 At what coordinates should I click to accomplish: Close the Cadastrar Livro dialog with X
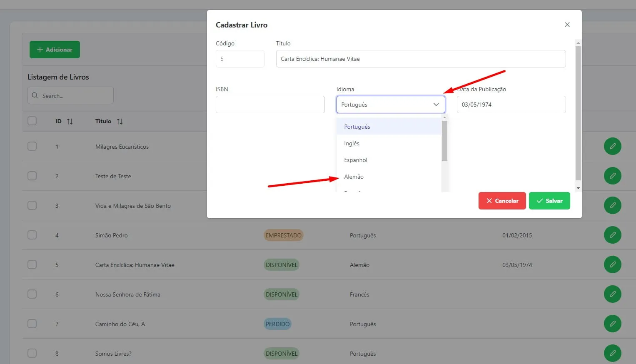click(x=567, y=25)
